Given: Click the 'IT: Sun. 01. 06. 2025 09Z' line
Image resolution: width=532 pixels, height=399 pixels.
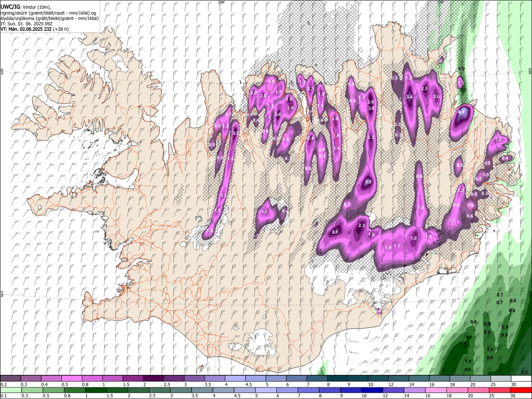Looking at the screenshot, I should coord(27,24).
